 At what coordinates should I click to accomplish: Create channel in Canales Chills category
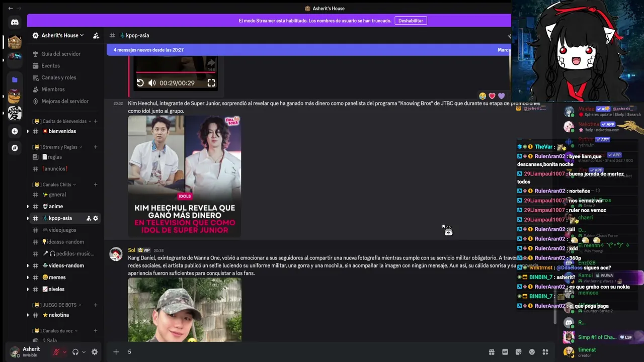(96, 185)
